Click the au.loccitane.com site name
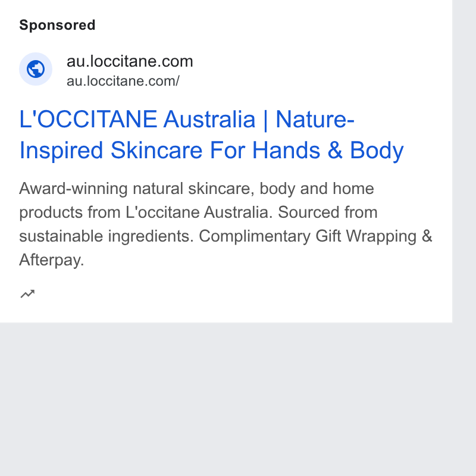 (x=130, y=61)
